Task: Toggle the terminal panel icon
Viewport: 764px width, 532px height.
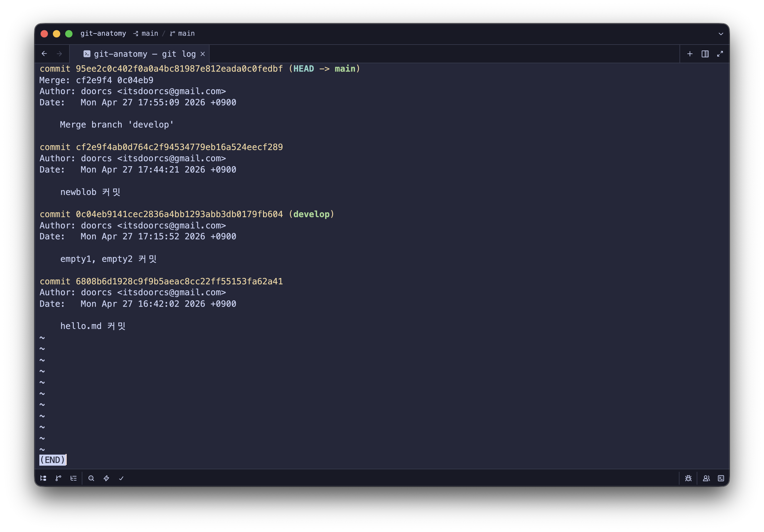Action: (721, 478)
